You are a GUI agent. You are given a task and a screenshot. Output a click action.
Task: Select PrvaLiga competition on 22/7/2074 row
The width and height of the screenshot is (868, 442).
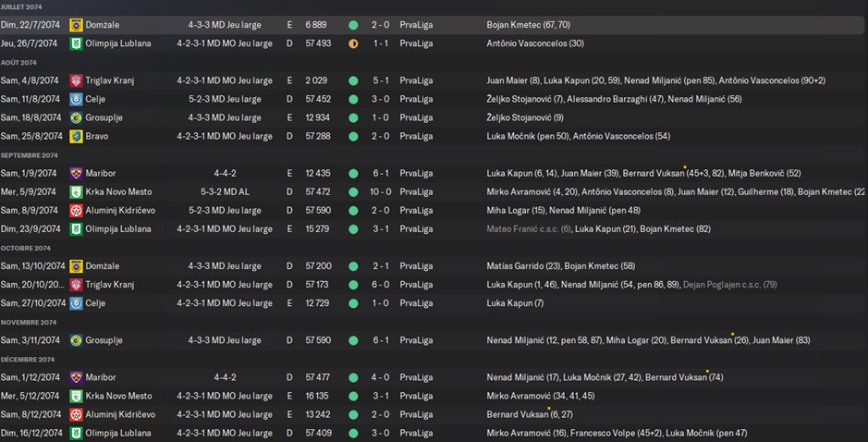416,25
